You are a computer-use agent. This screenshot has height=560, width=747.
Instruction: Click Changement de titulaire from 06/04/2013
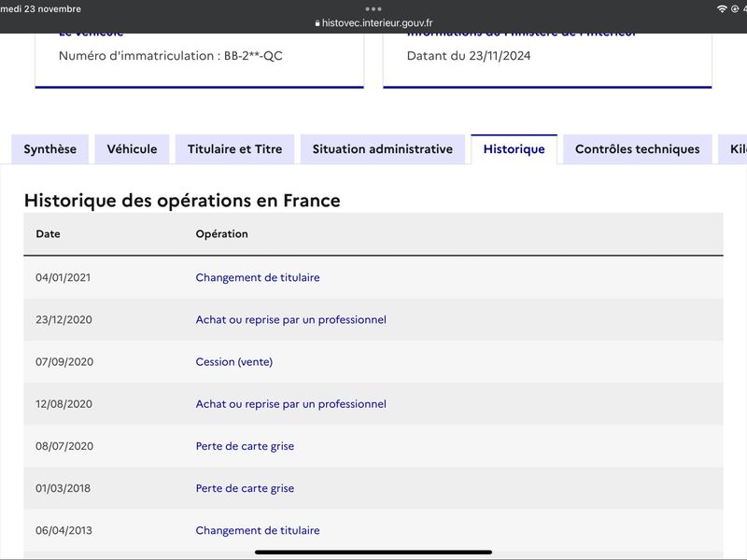(x=258, y=530)
